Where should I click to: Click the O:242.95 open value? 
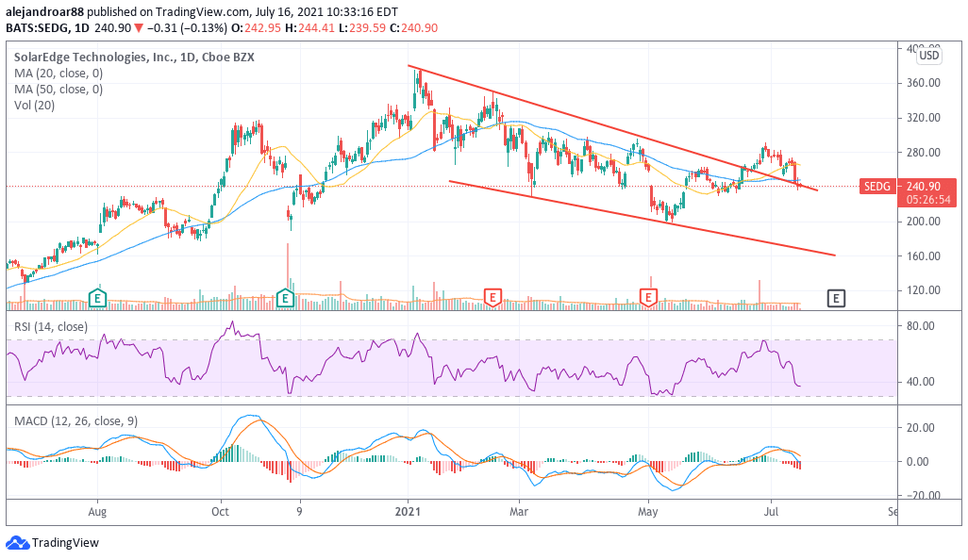[x=257, y=27]
